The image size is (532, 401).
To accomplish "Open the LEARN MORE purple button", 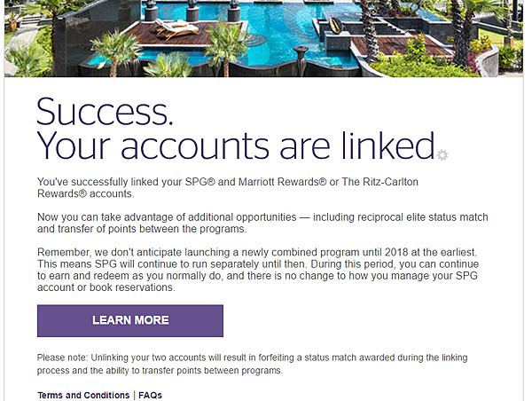I will [x=130, y=320].
